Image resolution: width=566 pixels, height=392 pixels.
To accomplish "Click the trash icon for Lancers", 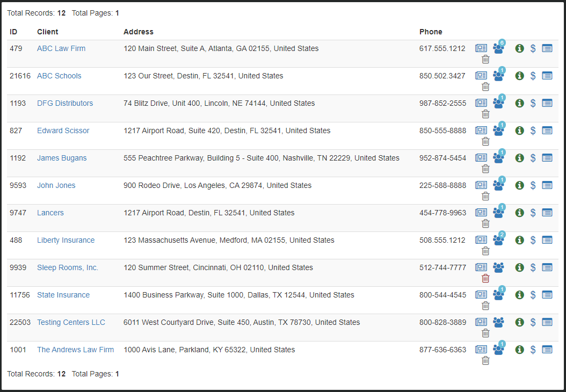I will click(x=485, y=224).
